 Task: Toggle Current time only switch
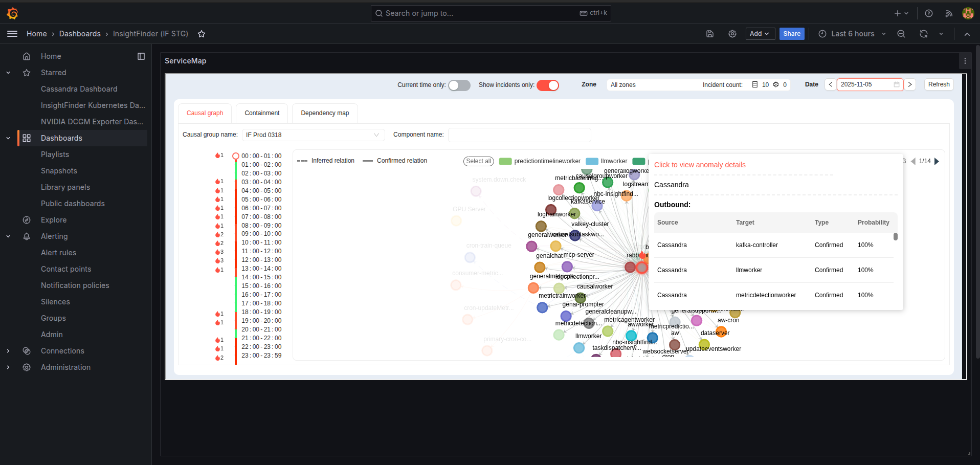[459, 85]
